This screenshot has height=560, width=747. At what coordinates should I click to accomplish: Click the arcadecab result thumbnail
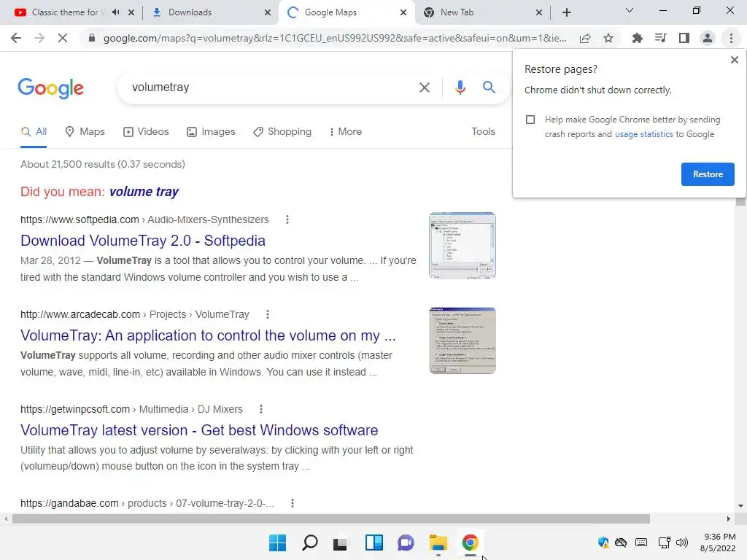tap(462, 341)
